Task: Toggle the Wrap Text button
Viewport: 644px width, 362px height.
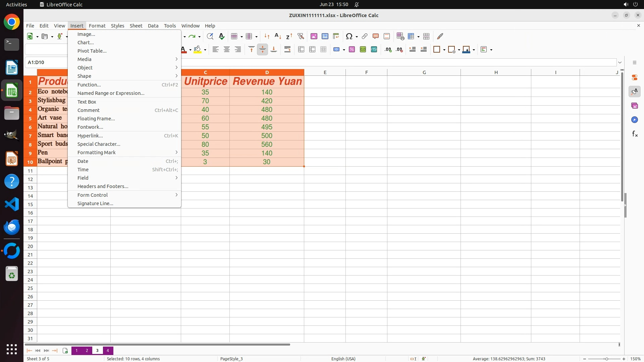Action: (x=287, y=50)
